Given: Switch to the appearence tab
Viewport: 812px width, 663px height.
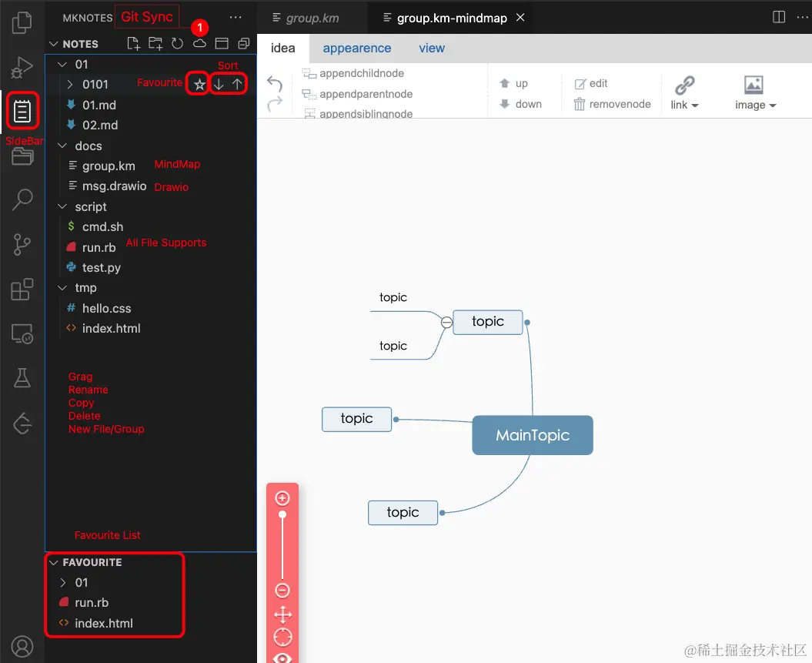Looking at the screenshot, I should (357, 49).
